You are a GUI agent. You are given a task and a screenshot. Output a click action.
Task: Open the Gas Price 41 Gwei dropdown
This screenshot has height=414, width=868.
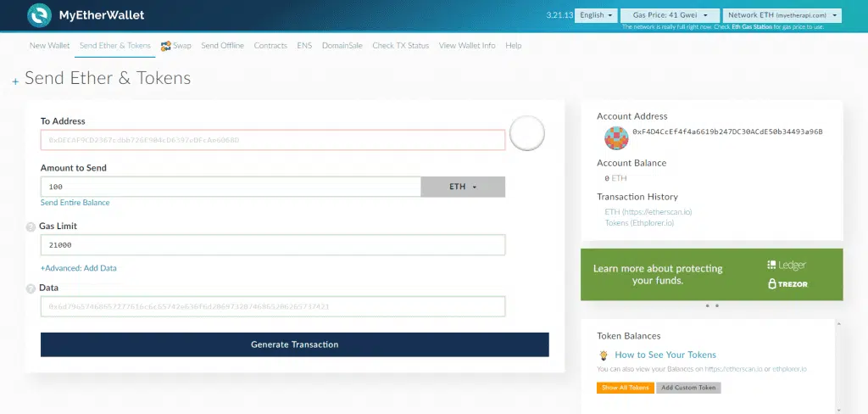click(670, 15)
